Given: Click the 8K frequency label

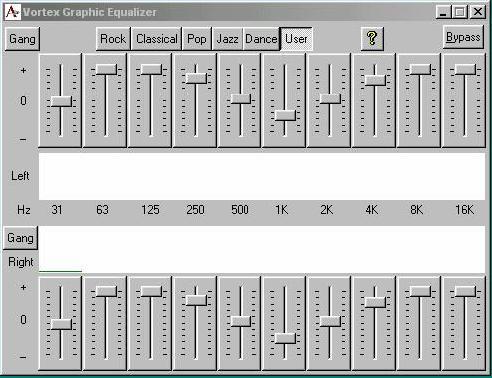Looking at the screenshot, I should [417, 210].
